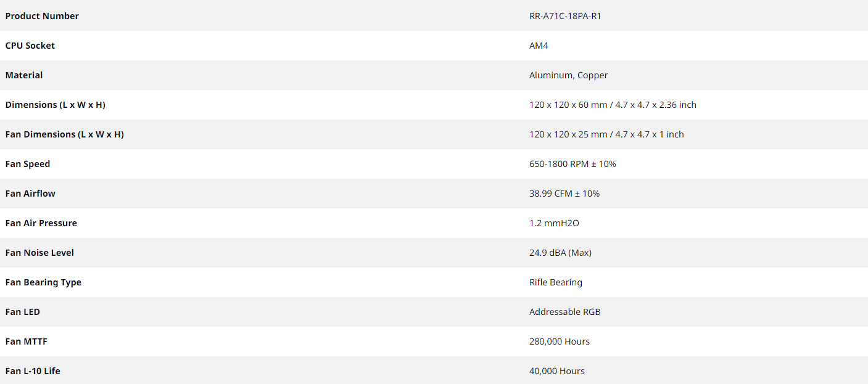Click the 280,000 Hours MTTF value
Viewport: 868px width, 384px height.
[x=560, y=341]
